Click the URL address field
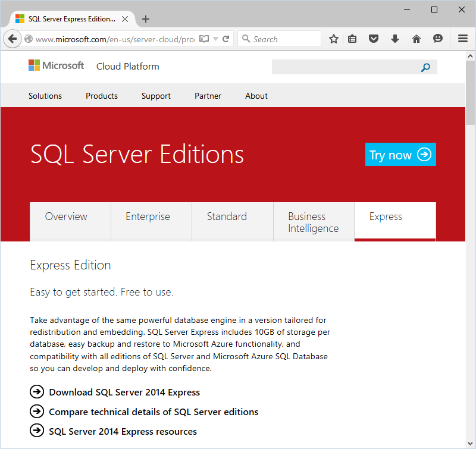The width and height of the screenshot is (476, 449). (115, 39)
